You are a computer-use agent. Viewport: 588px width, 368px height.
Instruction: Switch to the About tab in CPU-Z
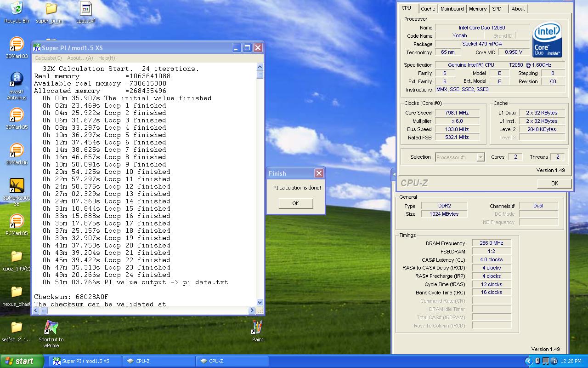click(x=518, y=9)
